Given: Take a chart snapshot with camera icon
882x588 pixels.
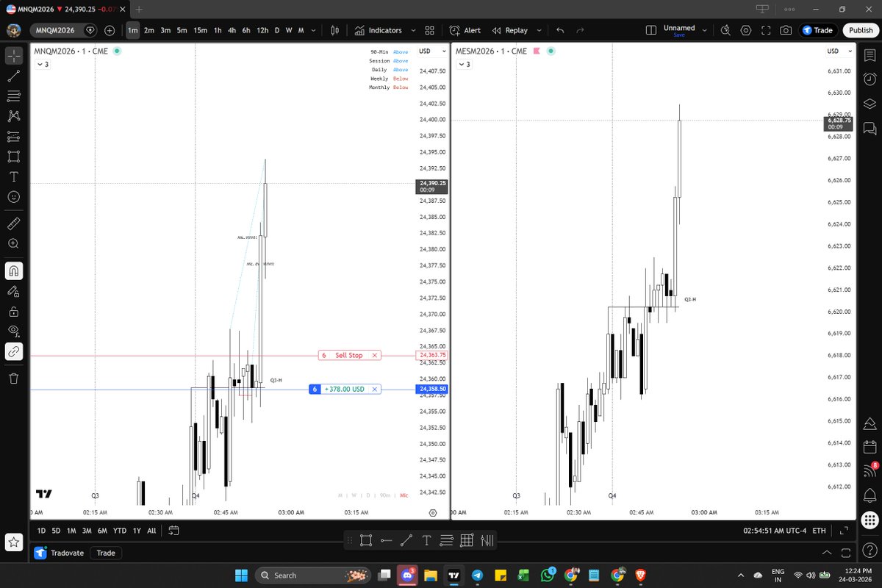Looking at the screenshot, I should pos(786,30).
